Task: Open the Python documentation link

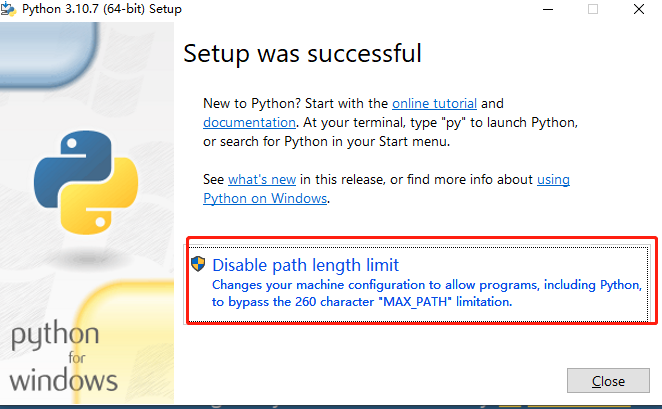Action: (x=249, y=122)
